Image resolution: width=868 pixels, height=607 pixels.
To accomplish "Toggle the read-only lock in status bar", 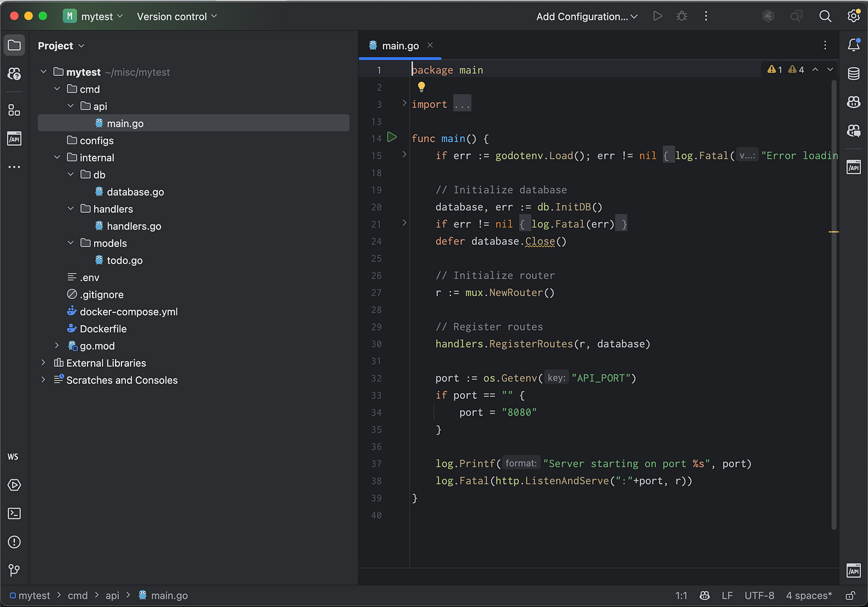I will click(x=850, y=595).
